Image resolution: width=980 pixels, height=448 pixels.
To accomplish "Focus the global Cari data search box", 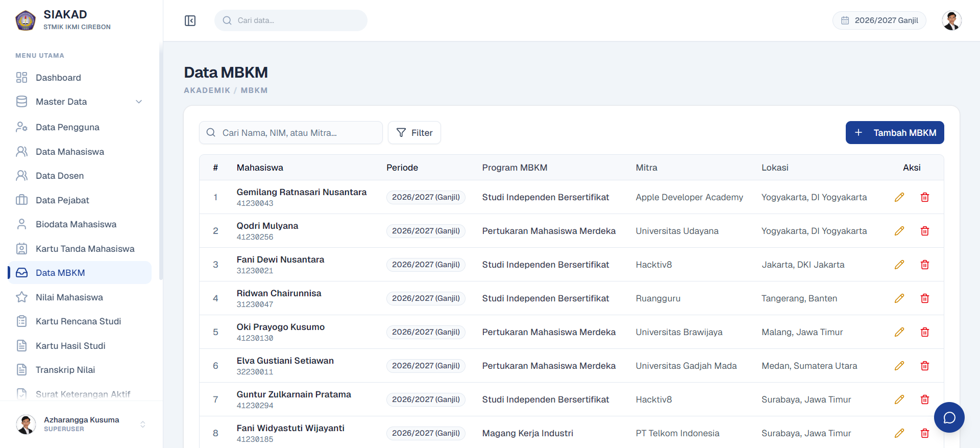I will (290, 20).
